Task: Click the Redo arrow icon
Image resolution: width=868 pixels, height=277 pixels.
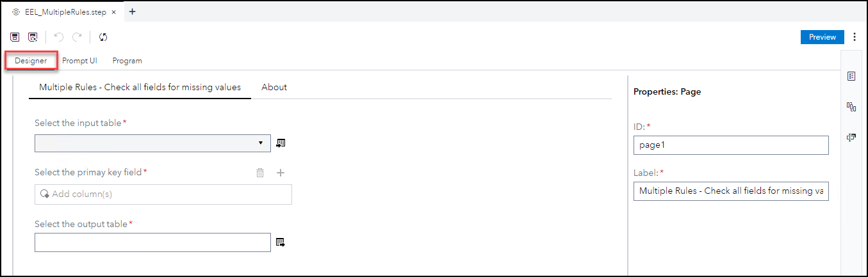Action: pyautogui.click(x=77, y=37)
